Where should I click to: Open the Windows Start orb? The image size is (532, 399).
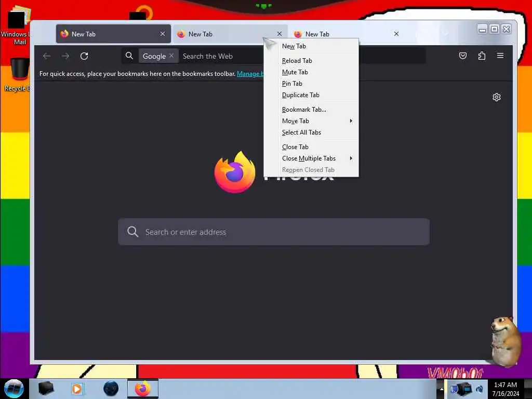tap(14, 389)
